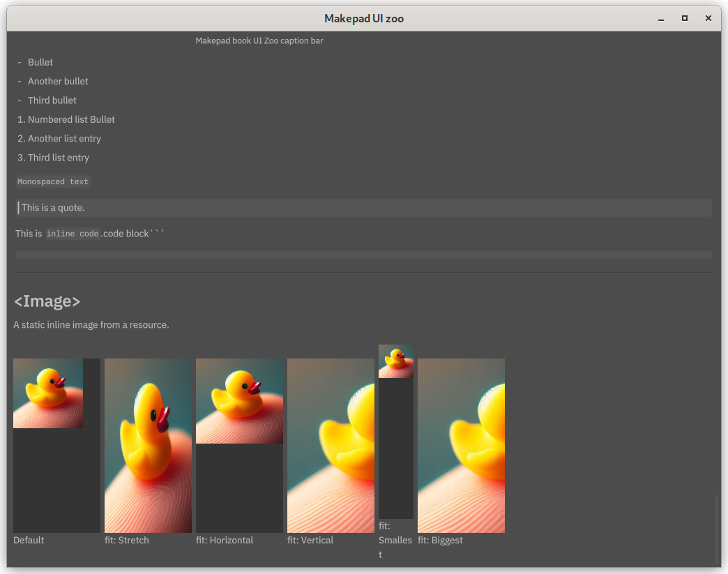Click the minimize icon in the title bar
The image size is (728, 574).
tap(660, 18)
